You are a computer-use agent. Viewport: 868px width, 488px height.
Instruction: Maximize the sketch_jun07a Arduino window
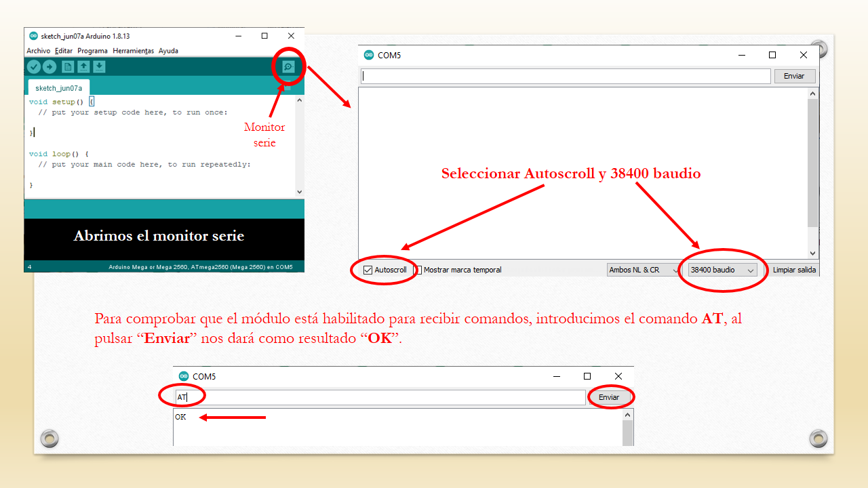click(x=264, y=36)
